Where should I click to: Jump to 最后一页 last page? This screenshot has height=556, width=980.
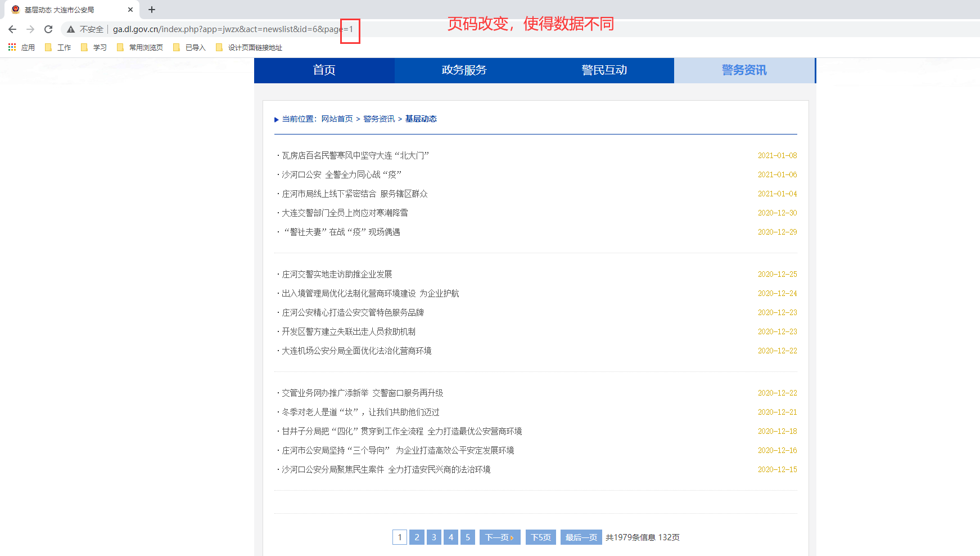581,537
